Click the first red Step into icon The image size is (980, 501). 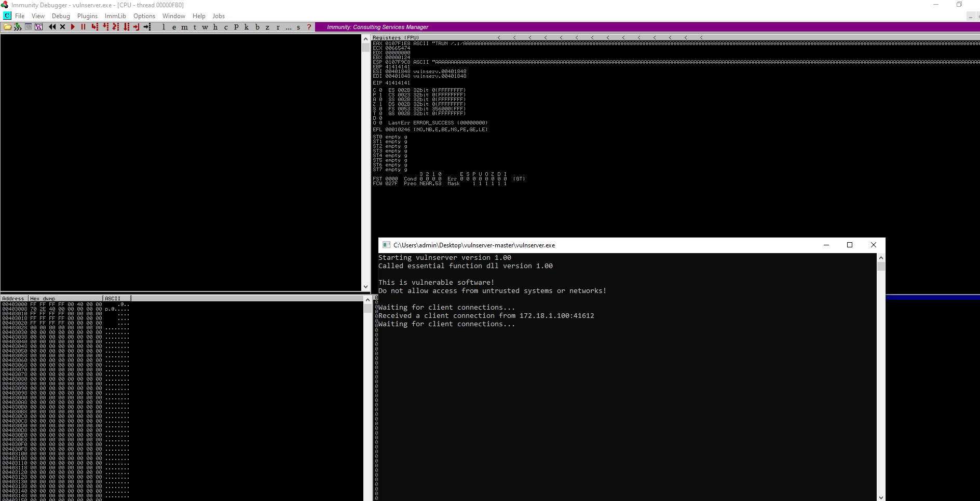pos(94,27)
